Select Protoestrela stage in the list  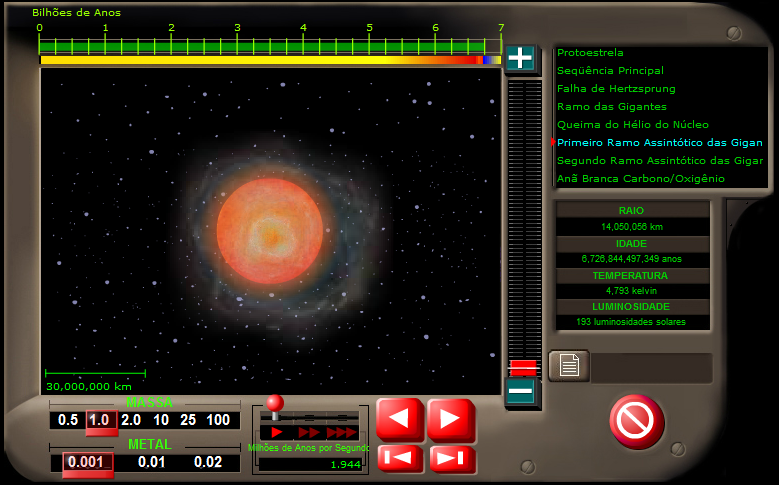591,52
